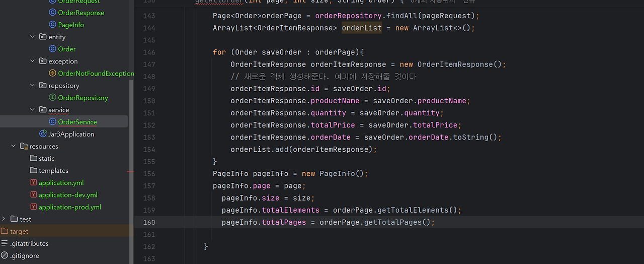The height and width of the screenshot is (264, 644).
Task: Click the OrderRepository interface icon
Action: coord(53,97)
